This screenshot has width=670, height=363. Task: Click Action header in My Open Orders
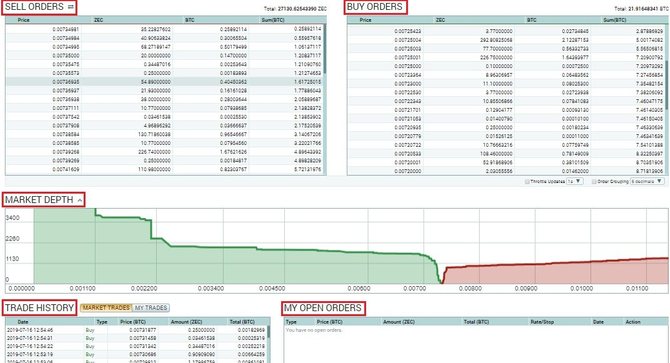coord(633,322)
